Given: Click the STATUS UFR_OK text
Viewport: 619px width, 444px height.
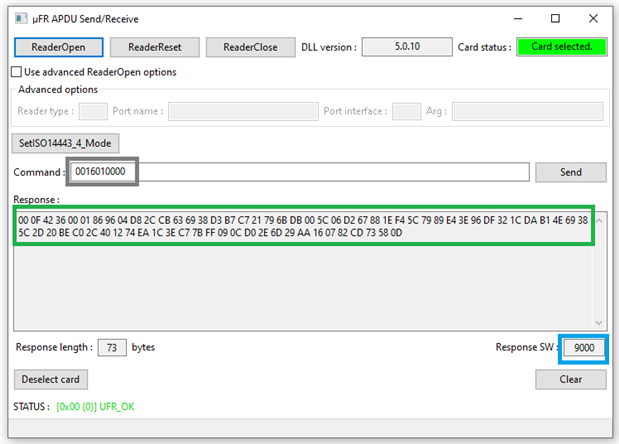Looking at the screenshot, I should click(95, 407).
